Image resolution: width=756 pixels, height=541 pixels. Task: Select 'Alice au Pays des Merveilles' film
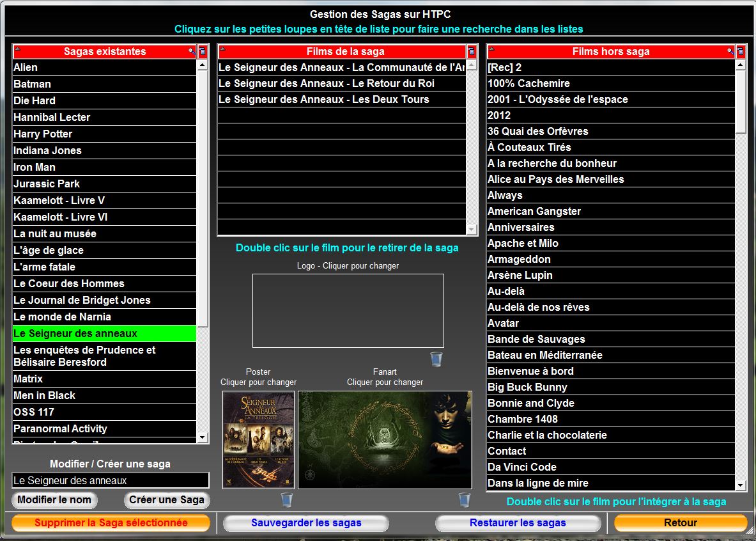pos(611,180)
